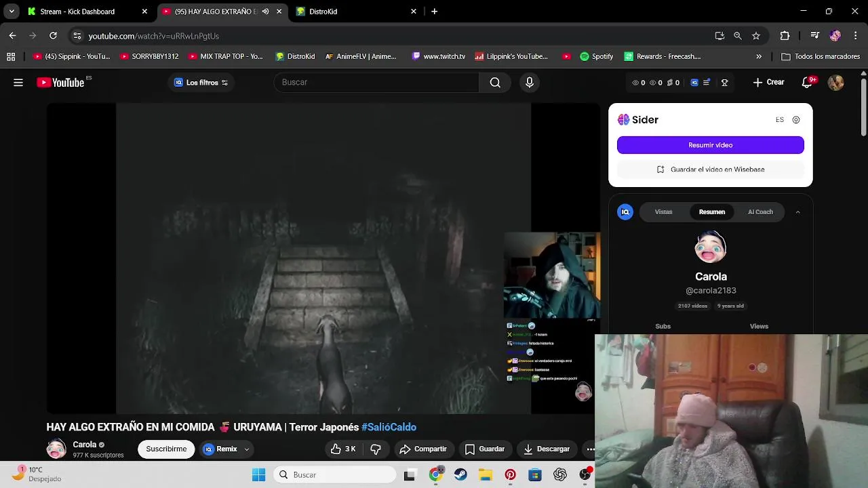The width and height of the screenshot is (868, 488).
Task: Click the Compartir share button
Action: point(423,449)
